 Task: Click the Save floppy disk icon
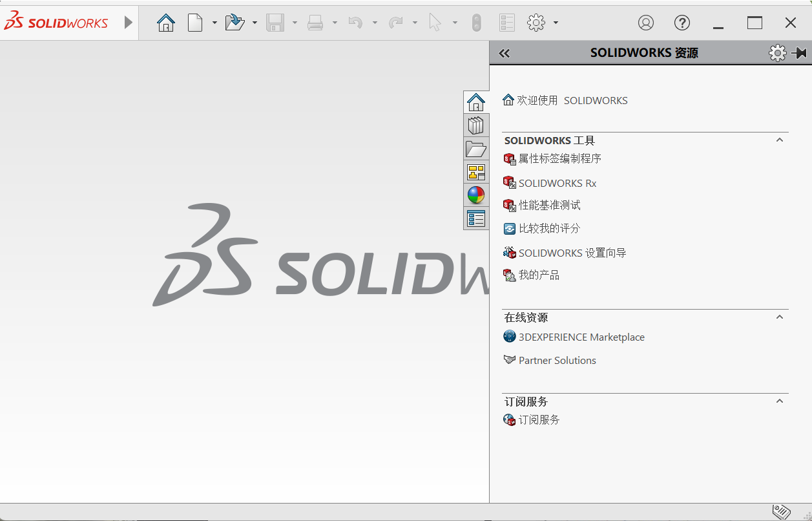(275, 23)
